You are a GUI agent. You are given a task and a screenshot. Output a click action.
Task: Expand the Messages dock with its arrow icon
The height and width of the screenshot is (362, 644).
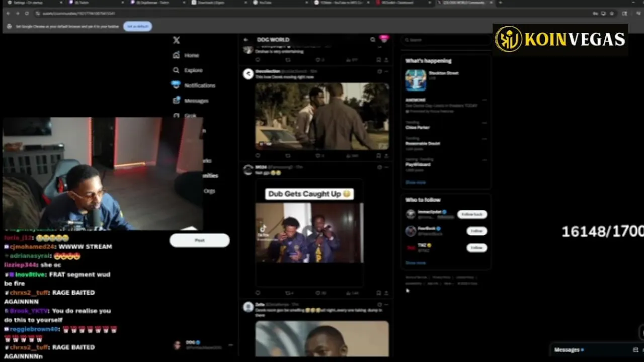(635, 350)
